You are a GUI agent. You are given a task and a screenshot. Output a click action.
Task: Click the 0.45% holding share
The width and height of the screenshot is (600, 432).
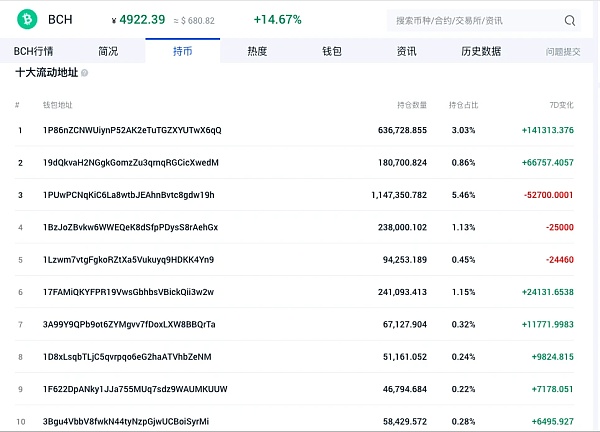[463, 260]
